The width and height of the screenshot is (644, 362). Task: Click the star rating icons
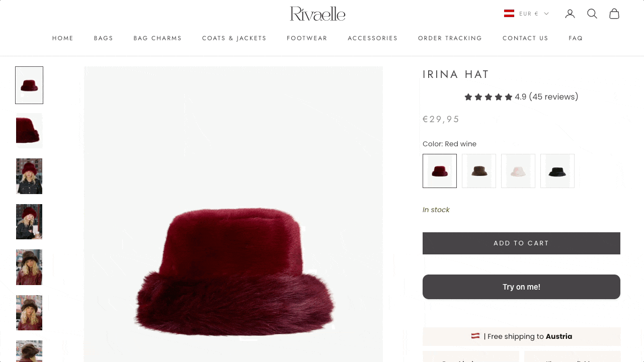click(488, 97)
